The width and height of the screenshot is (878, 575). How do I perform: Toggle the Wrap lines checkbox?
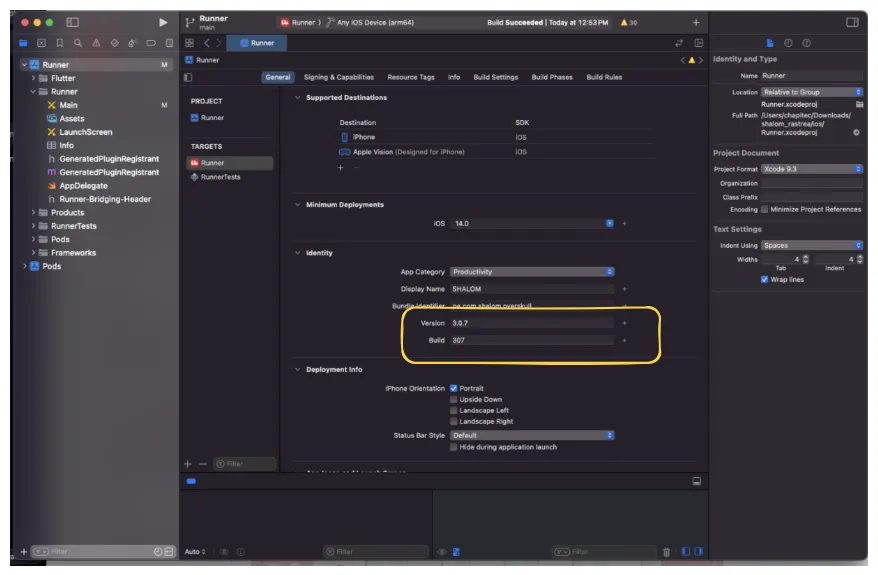765,280
